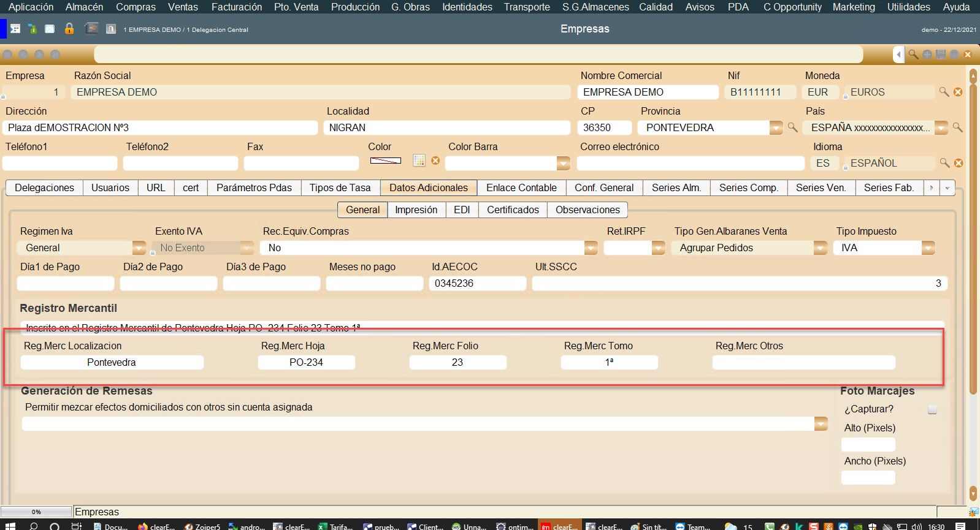Click the magnifier next to Provincia dropdown

(792, 127)
